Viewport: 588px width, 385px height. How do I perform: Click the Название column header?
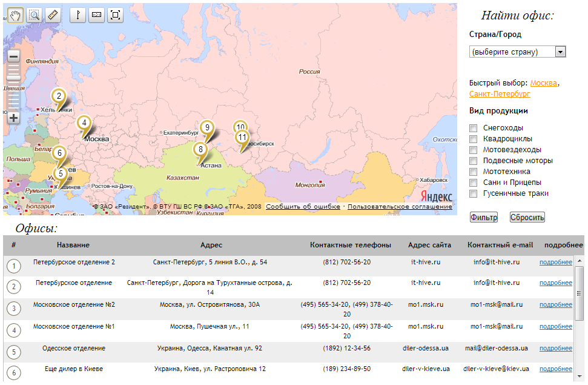73,245
